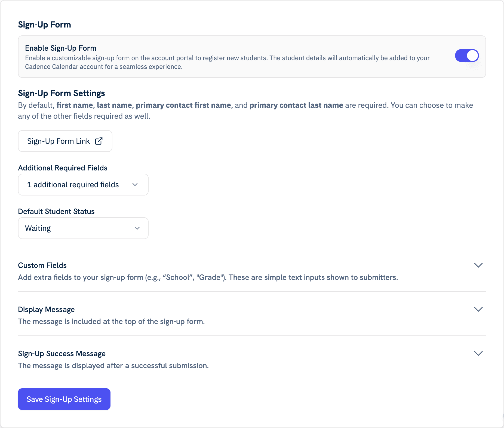Click the Sign-Up Form Link button text
Image resolution: width=504 pixels, height=428 pixels.
click(x=58, y=141)
